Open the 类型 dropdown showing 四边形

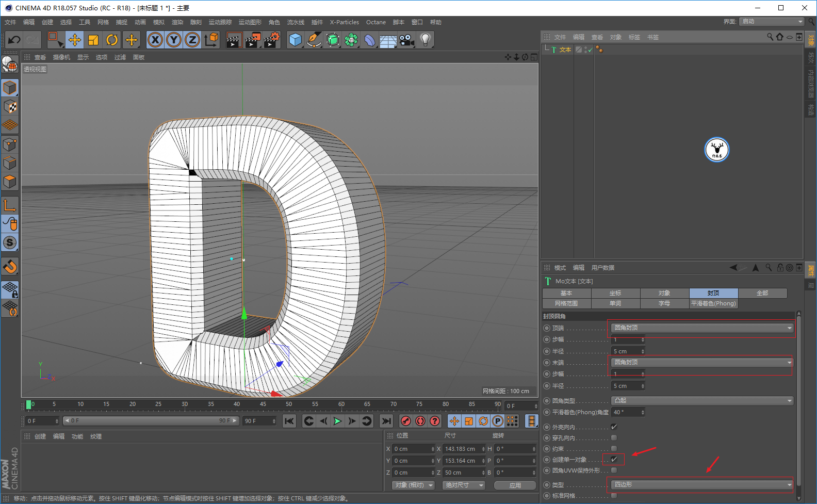coord(702,485)
